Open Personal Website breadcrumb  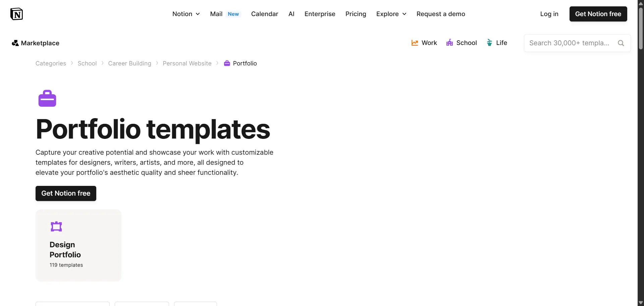187,63
